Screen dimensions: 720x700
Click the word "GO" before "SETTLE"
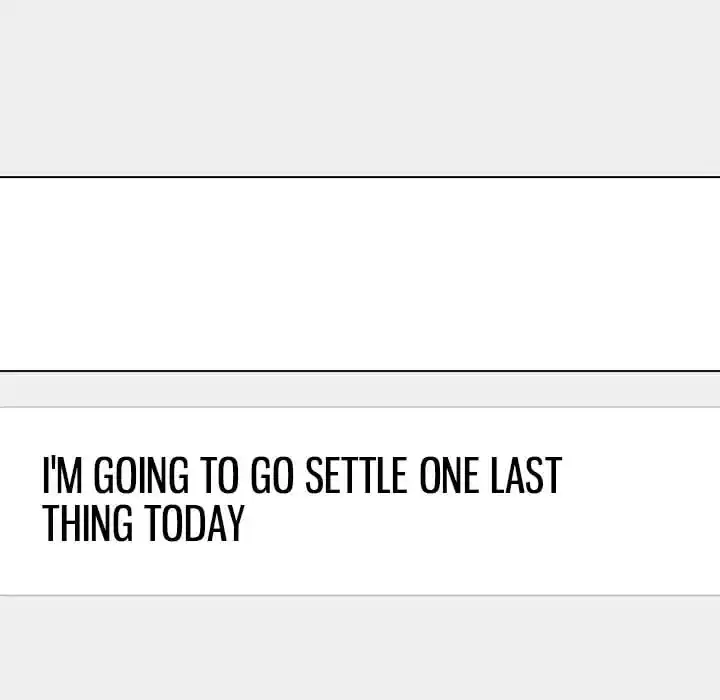[272, 477]
